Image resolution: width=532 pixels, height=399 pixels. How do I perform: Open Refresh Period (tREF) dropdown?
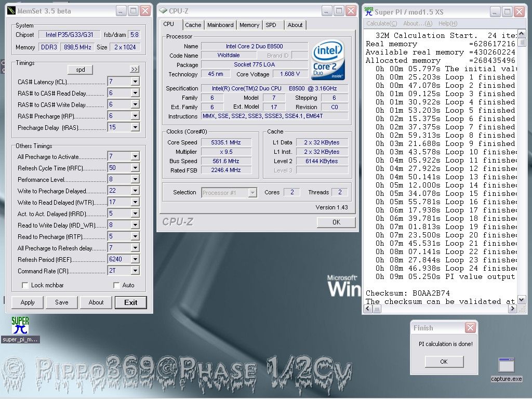pyautogui.click(x=135, y=259)
